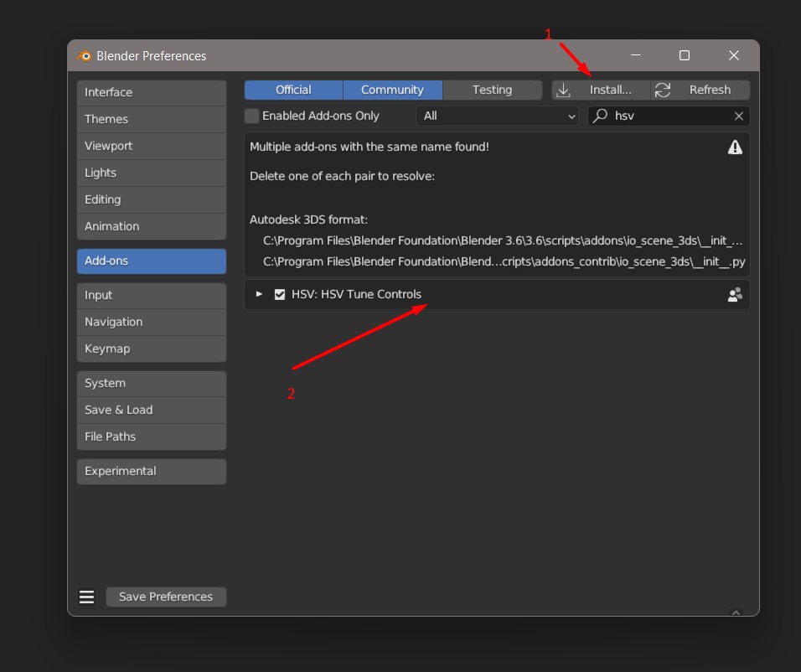
Task: Click the Install download arrow icon
Action: point(563,90)
